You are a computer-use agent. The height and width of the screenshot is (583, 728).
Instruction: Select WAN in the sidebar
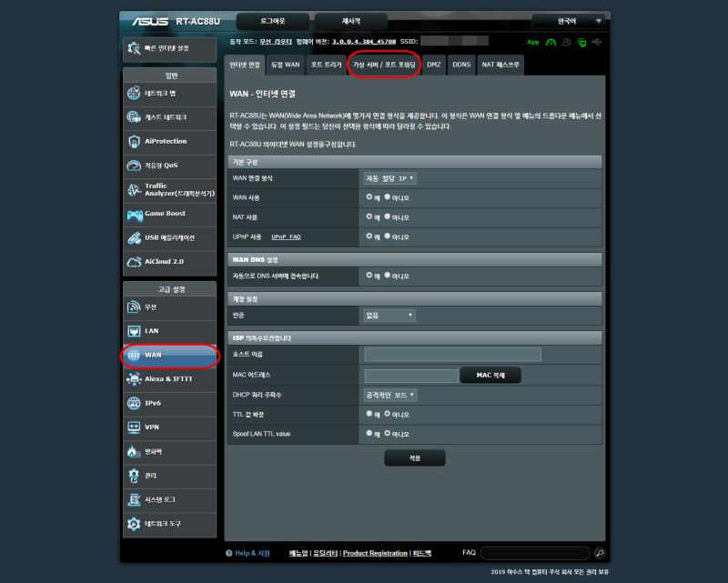click(169, 356)
